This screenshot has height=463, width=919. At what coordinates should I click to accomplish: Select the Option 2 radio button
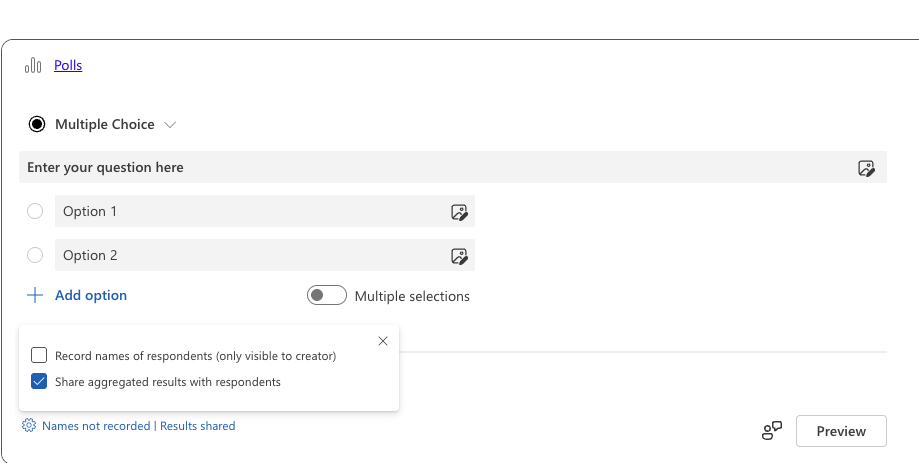click(x=35, y=255)
